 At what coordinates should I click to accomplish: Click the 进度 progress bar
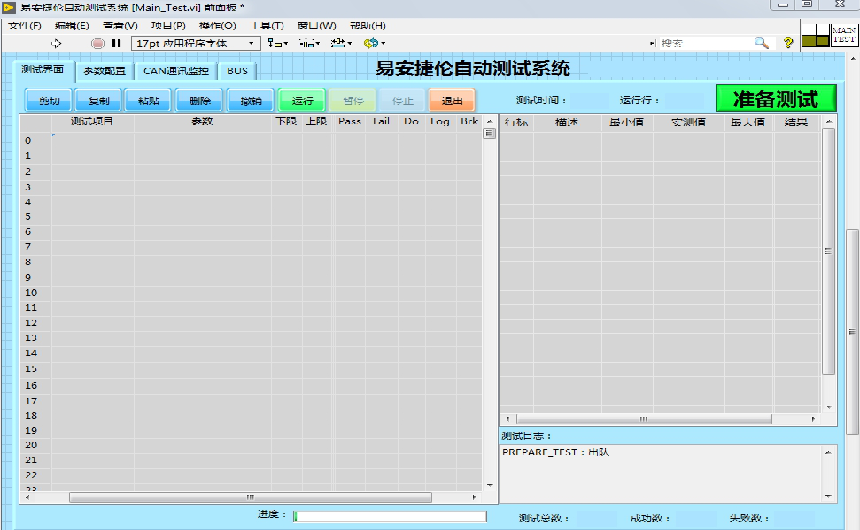[x=389, y=516]
